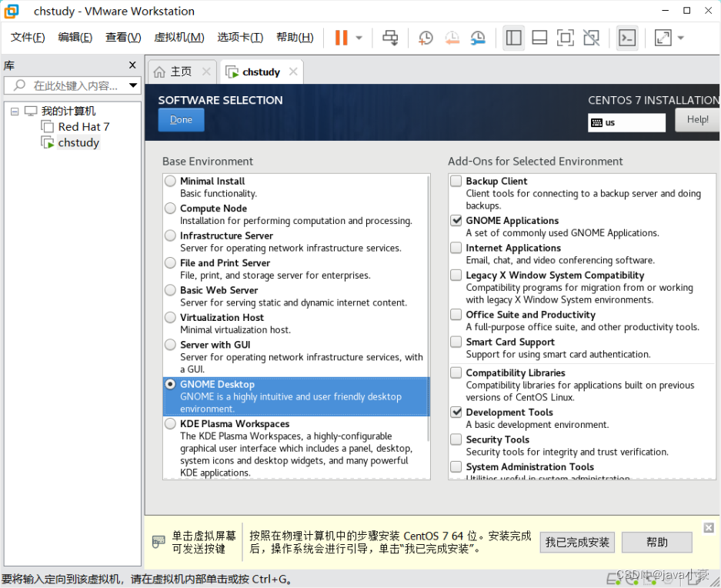Uncheck GNOME Applications add-on

[456, 220]
